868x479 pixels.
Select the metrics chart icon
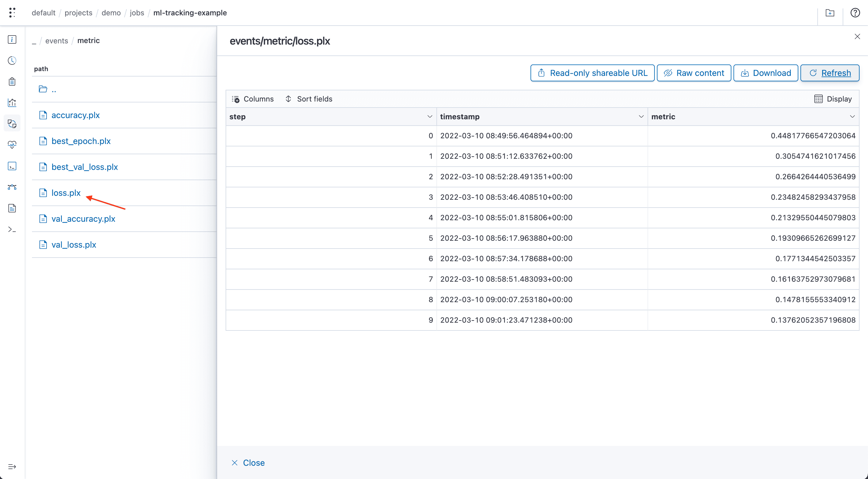click(x=12, y=103)
